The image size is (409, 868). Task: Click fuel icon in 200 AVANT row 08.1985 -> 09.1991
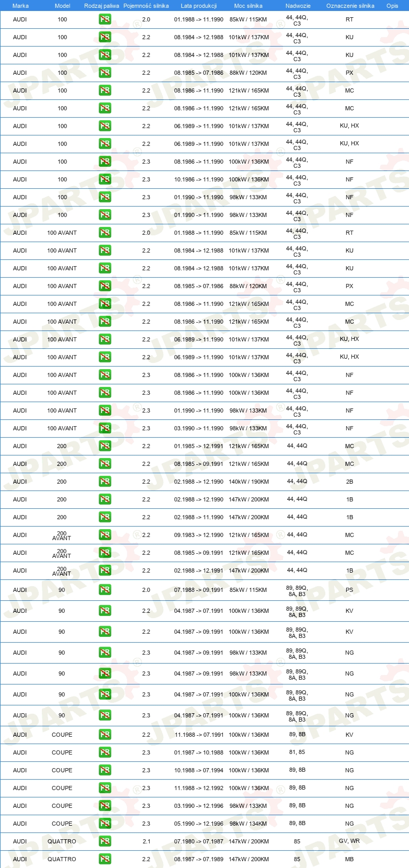pos(105,553)
